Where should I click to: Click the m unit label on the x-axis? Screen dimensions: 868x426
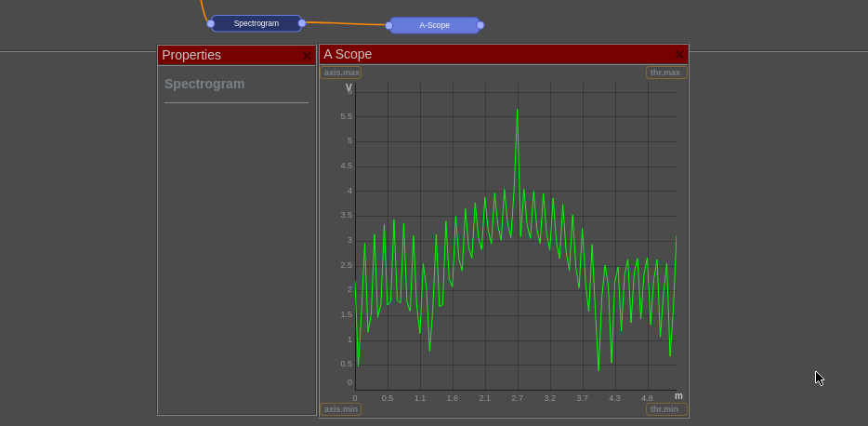678,396
